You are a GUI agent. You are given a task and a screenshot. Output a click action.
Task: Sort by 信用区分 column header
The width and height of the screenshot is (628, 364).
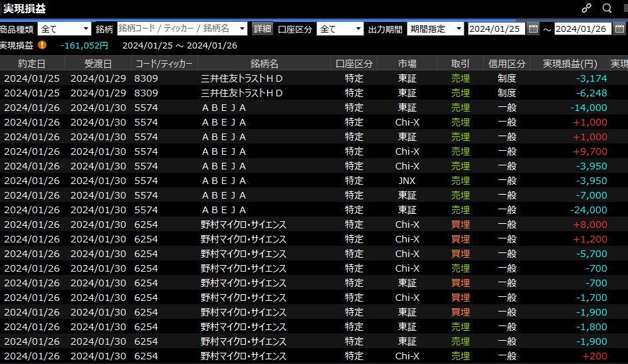pos(506,64)
